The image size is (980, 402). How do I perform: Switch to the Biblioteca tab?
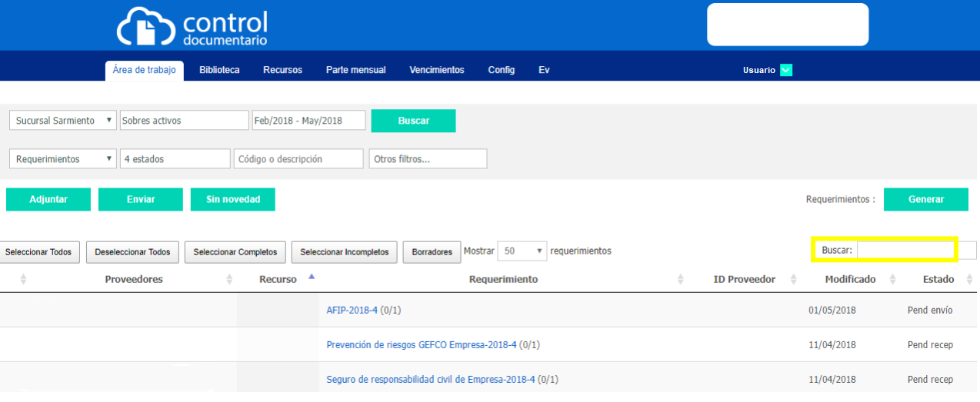click(219, 70)
